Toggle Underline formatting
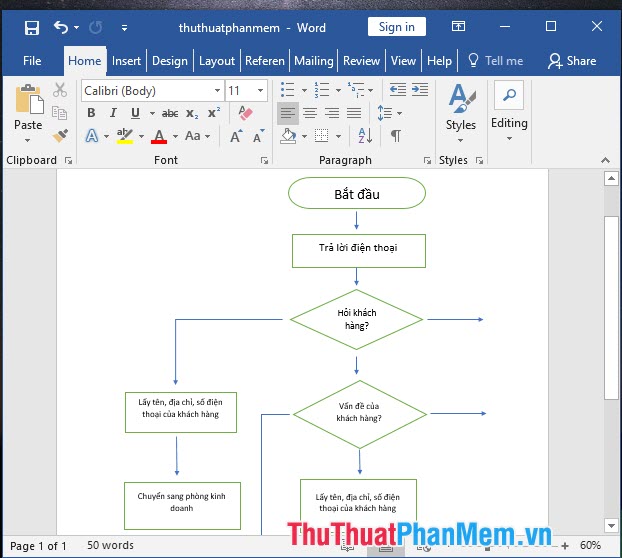Image resolution: width=622 pixels, height=558 pixels. [135, 113]
